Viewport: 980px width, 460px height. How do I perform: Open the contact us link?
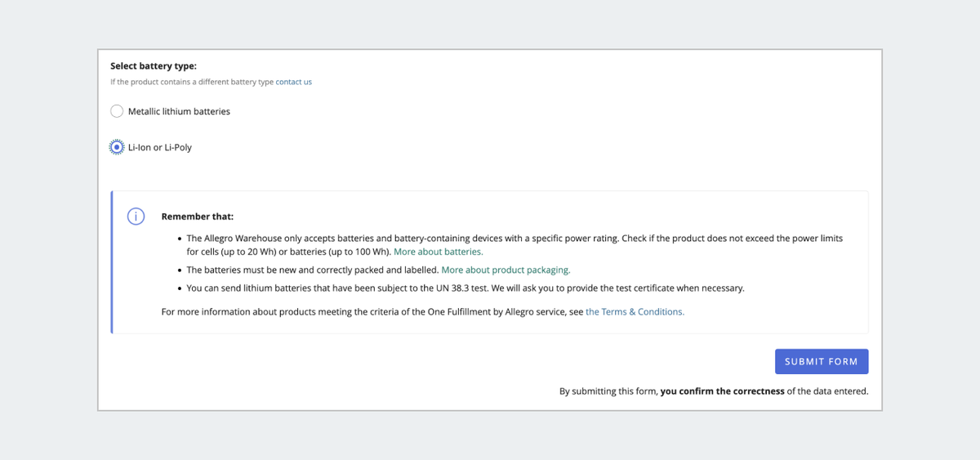click(x=294, y=82)
